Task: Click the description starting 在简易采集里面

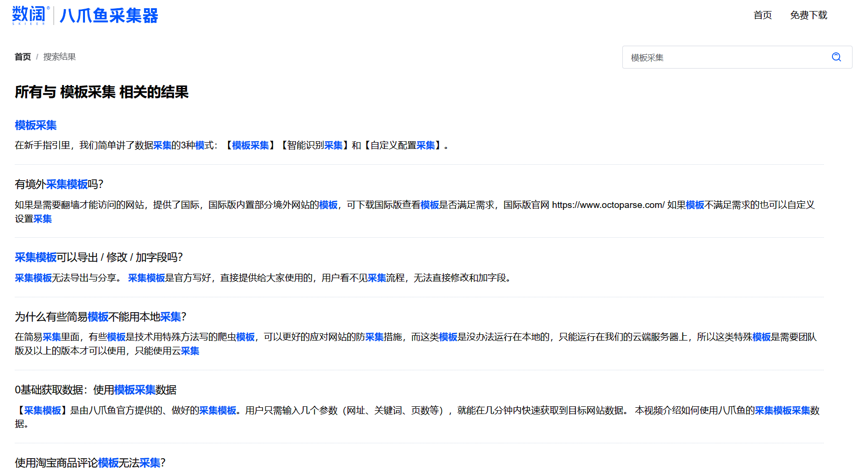Action: (x=416, y=344)
